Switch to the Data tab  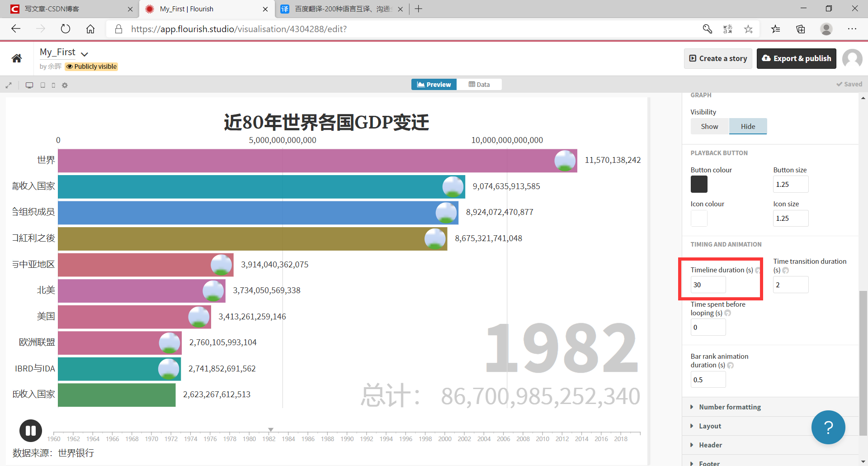(479, 85)
